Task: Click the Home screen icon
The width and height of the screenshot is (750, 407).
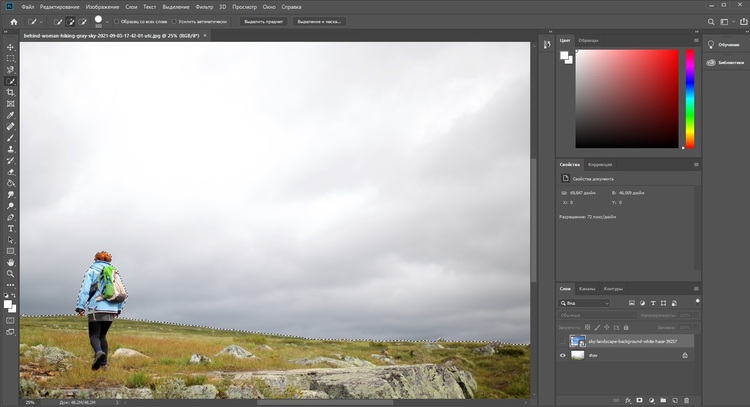Action: coord(13,20)
